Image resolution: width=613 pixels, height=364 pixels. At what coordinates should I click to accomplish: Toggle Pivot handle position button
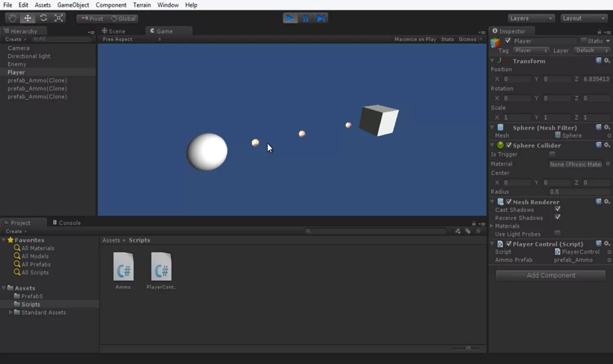coord(92,19)
